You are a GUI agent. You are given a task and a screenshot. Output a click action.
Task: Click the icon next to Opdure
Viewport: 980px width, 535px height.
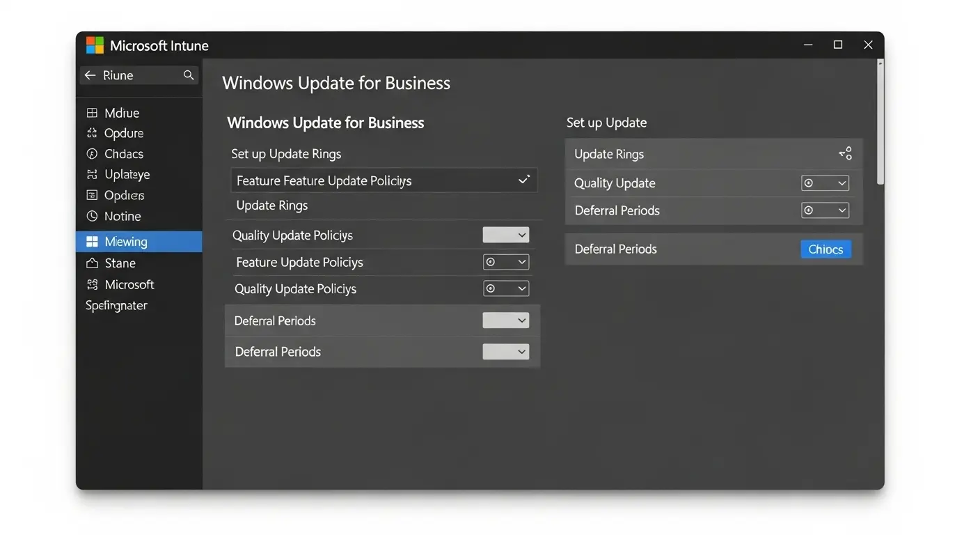click(x=92, y=133)
